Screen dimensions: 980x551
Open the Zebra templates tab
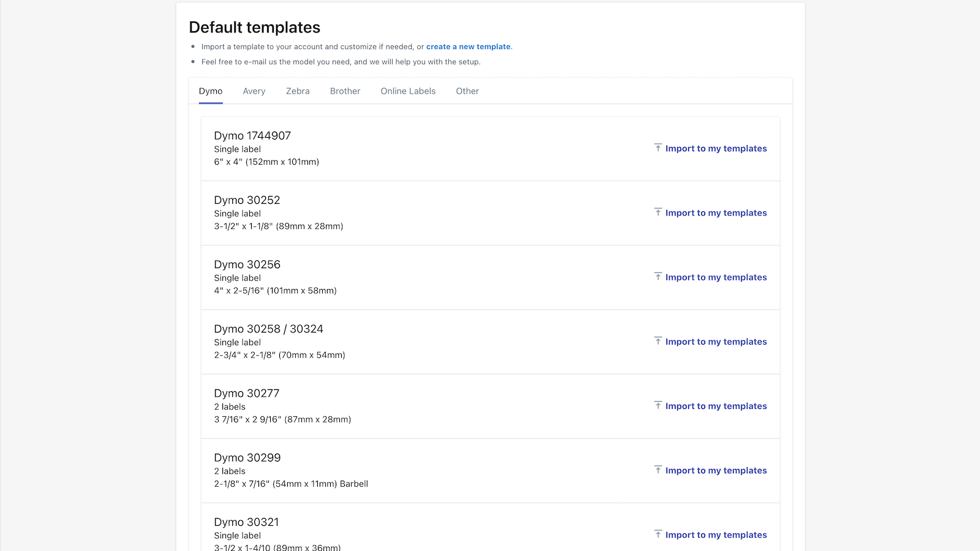[298, 91]
